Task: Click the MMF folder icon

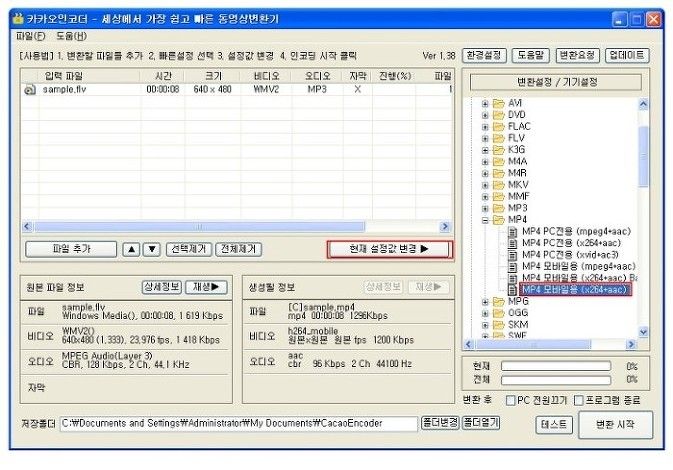Action: [x=498, y=197]
